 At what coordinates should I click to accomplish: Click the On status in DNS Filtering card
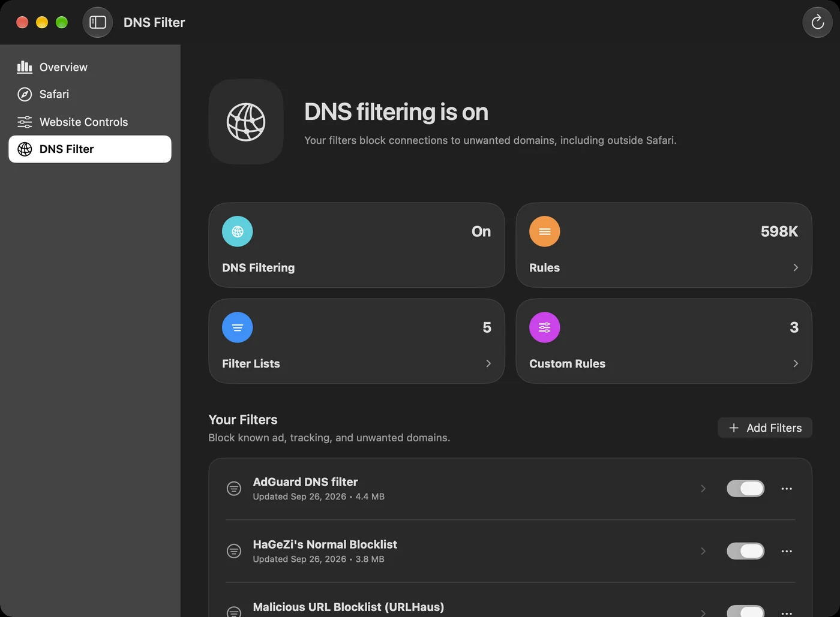tap(481, 231)
